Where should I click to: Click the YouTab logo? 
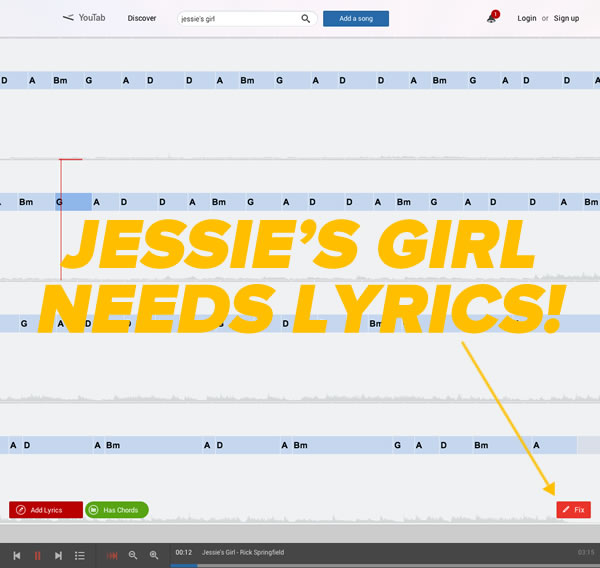click(85, 18)
